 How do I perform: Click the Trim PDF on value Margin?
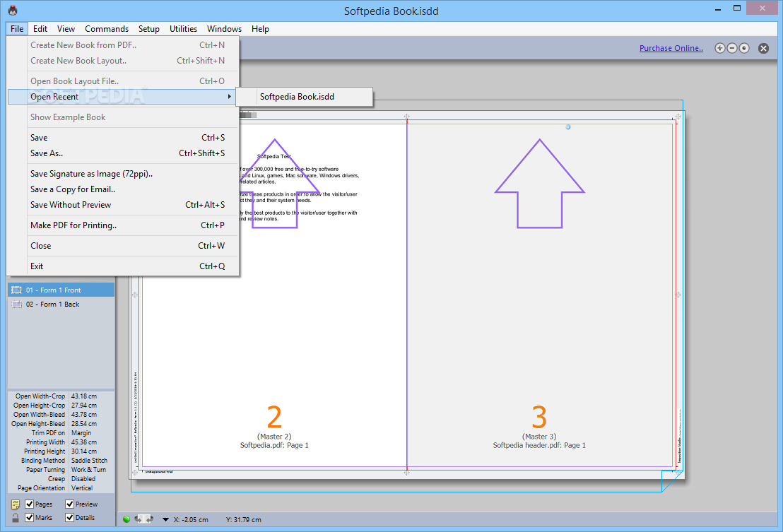click(x=81, y=433)
